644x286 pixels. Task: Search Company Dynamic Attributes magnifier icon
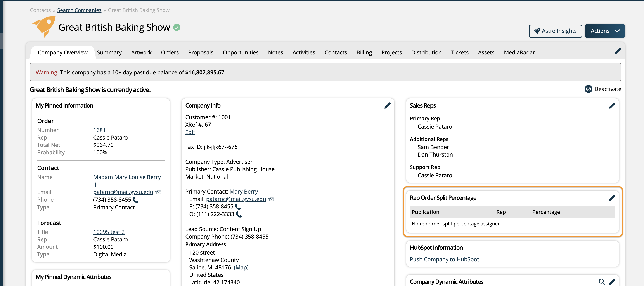(x=602, y=282)
